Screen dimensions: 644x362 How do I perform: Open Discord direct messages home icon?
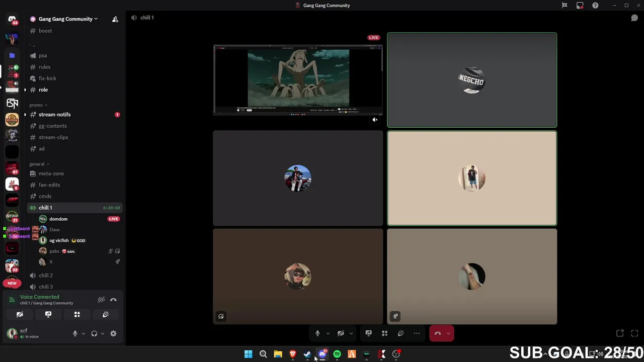[12, 19]
